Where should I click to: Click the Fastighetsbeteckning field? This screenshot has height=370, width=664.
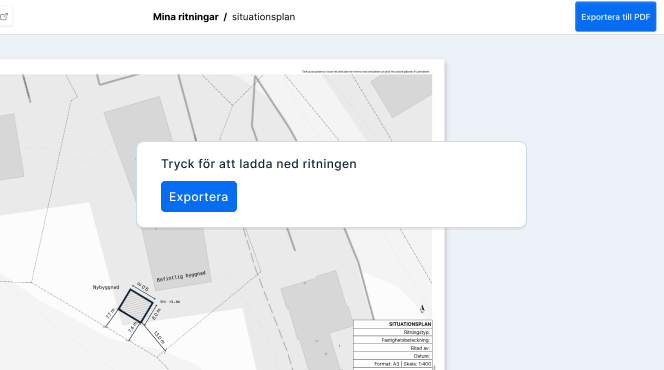click(393, 340)
